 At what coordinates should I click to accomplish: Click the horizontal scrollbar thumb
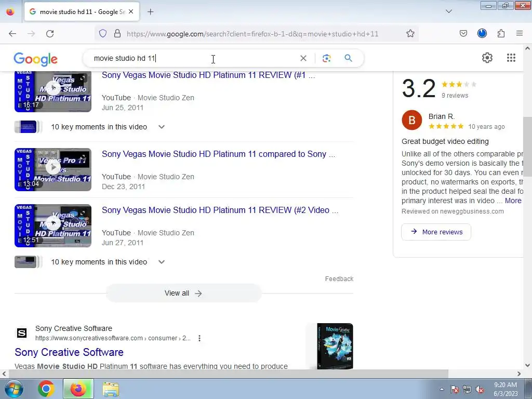pos(229,374)
